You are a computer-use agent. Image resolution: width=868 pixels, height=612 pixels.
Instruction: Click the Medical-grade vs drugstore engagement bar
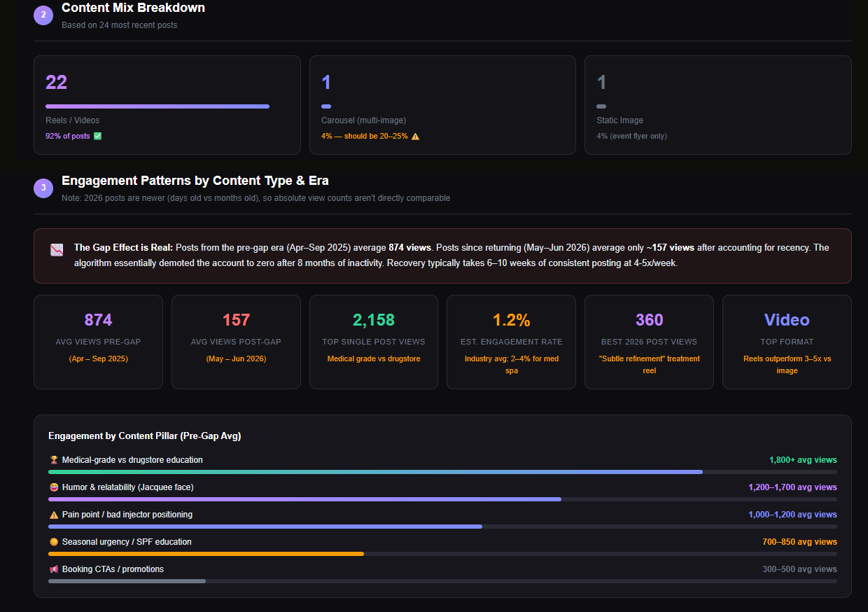375,472
